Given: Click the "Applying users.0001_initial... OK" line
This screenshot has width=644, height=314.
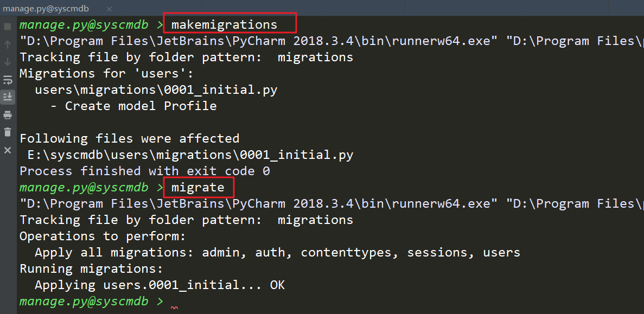Looking at the screenshot, I should click(160, 285).
